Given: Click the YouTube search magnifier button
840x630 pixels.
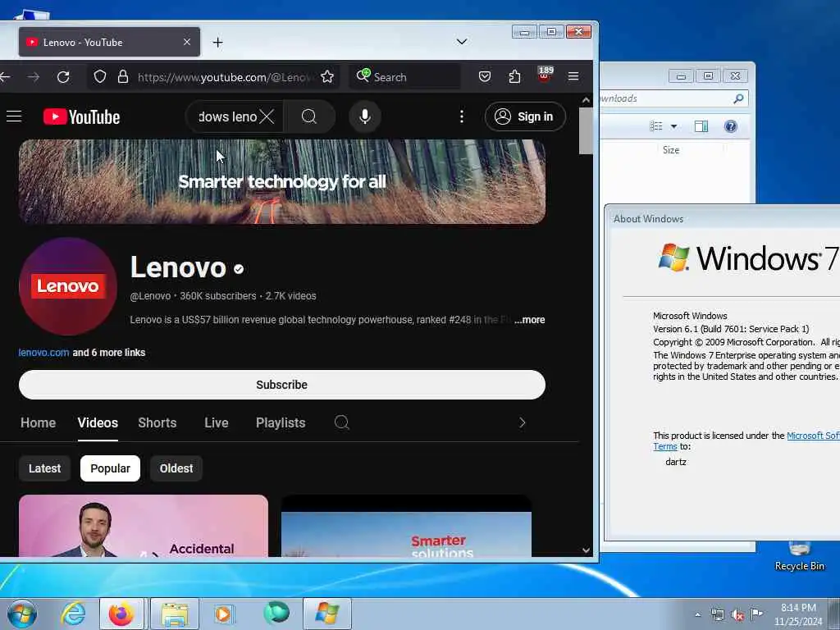Looking at the screenshot, I should 309,116.
